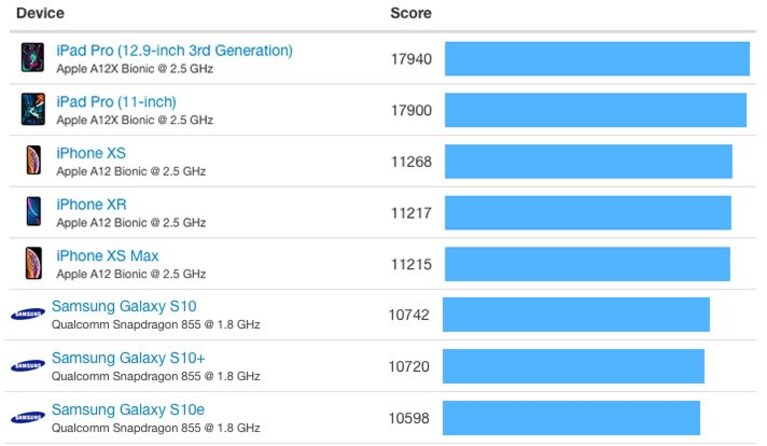Viewport: 767px width, 446px height.
Task: Click the Samsung logo beside Galaxy S10+
Action: click(28, 365)
